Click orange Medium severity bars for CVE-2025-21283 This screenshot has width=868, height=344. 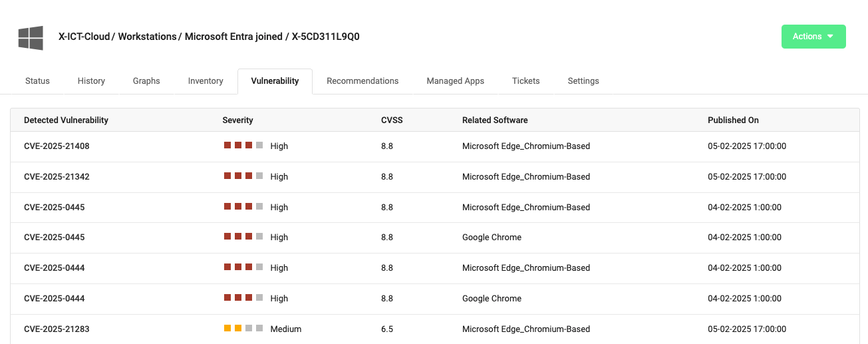[243, 328]
